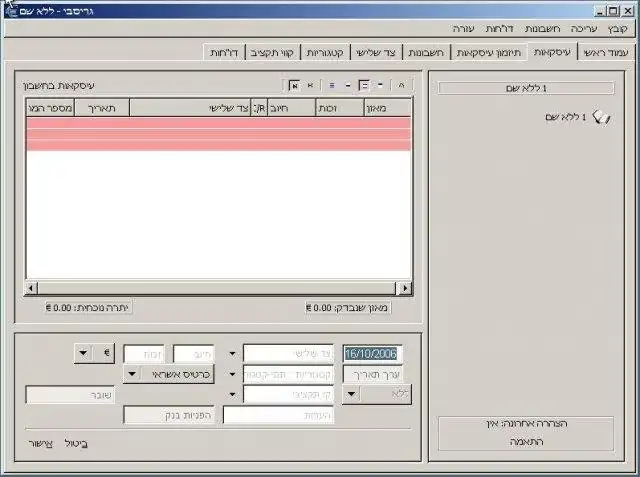Open the קובץ menu
The height and width of the screenshot is (477, 640).
pyautogui.click(x=617, y=29)
